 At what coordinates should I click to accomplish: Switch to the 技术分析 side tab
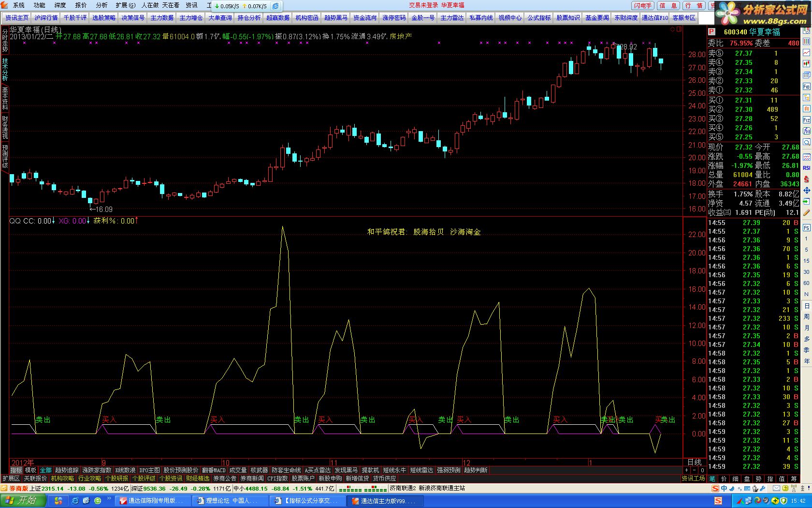coord(5,70)
